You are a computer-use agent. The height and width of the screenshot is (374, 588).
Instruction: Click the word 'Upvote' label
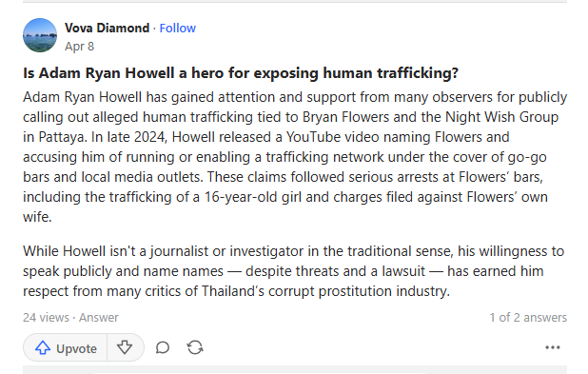[x=76, y=349]
